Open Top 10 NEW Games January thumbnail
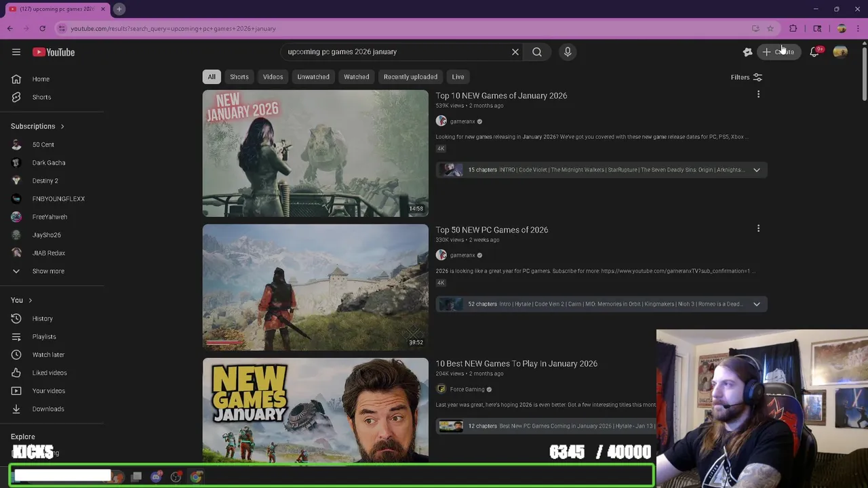 pyautogui.click(x=315, y=153)
